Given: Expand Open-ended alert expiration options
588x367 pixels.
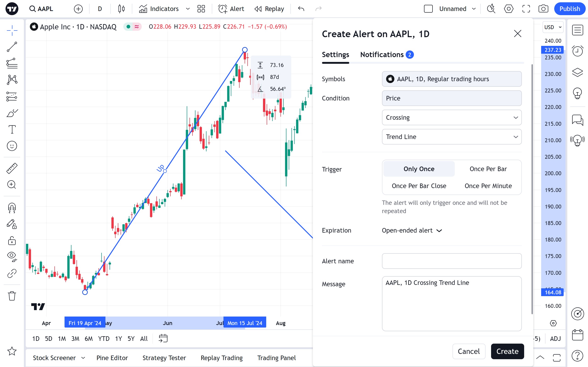Looking at the screenshot, I should tap(412, 230).
